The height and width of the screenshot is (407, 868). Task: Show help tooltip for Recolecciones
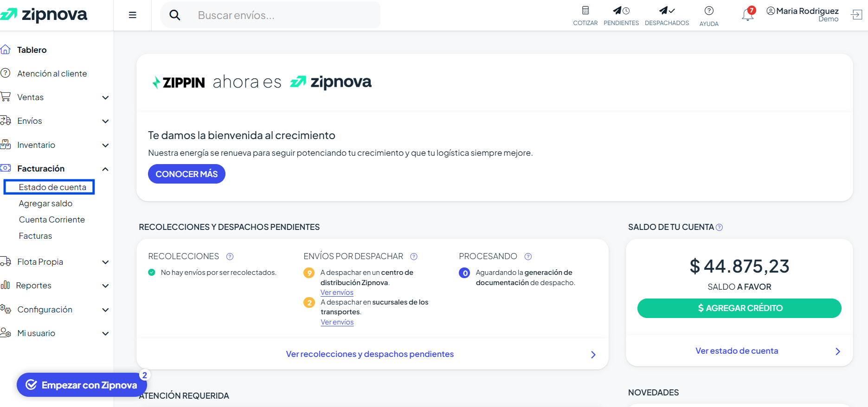[x=230, y=256]
